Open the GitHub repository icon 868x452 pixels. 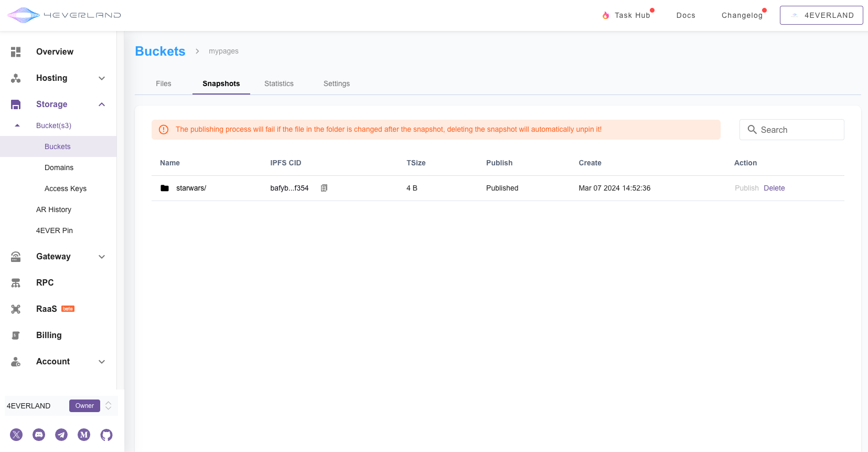[106, 435]
